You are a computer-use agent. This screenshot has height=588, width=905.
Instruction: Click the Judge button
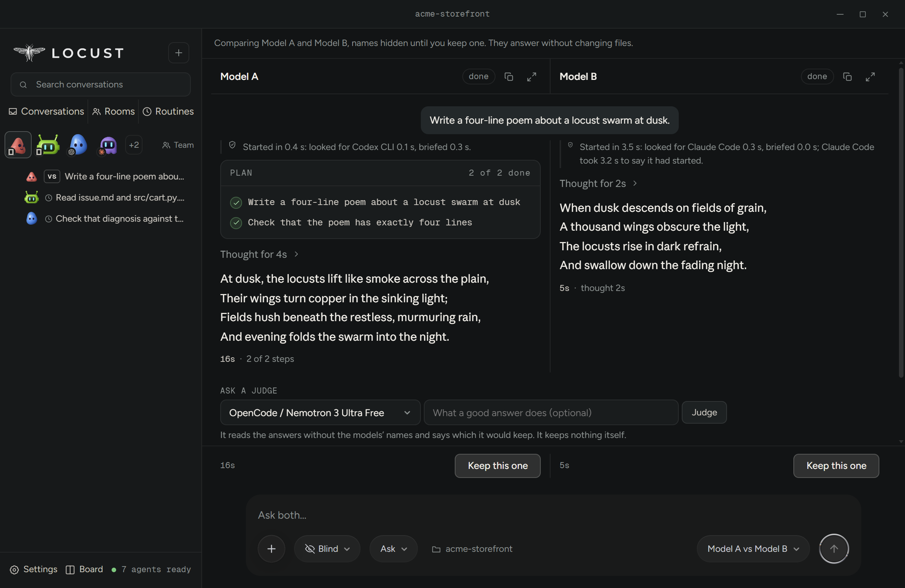pyautogui.click(x=704, y=412)
